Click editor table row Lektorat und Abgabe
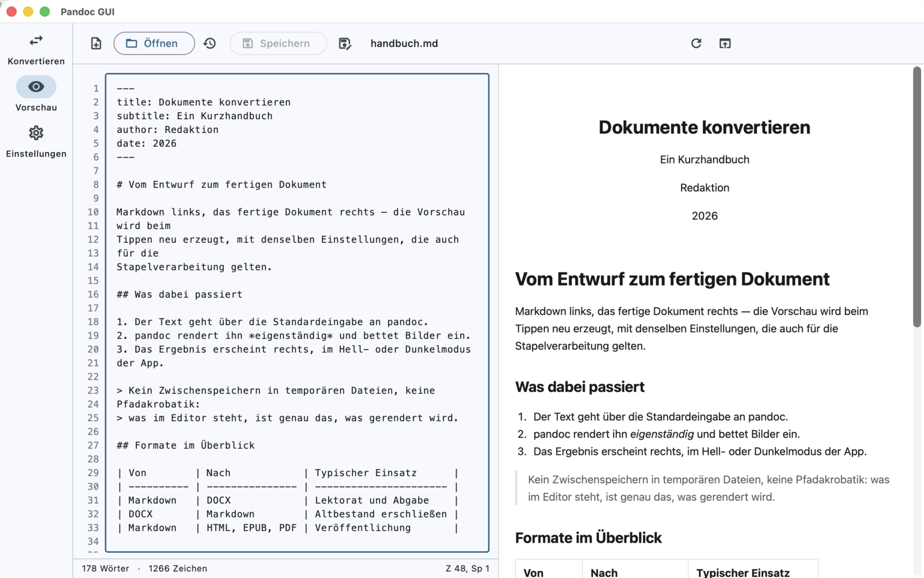The width and height of the screenshot is (924, 578). tap(288, 501)
